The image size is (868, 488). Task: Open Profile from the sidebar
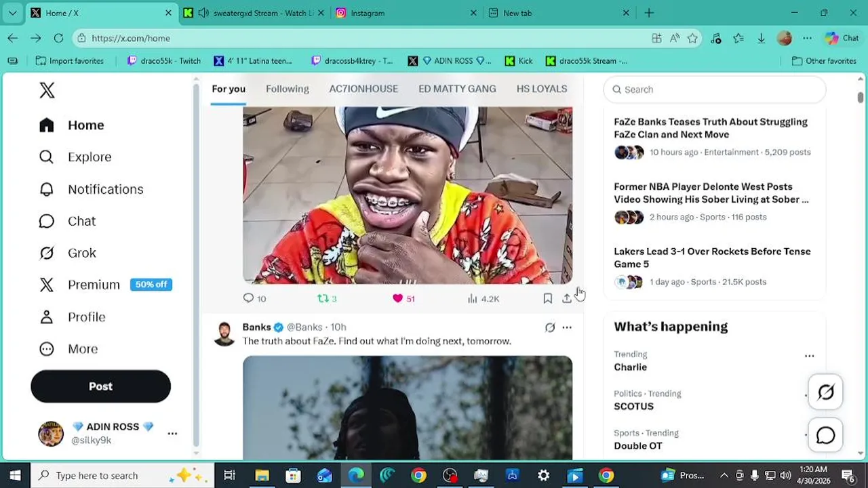tap(72, 317)
